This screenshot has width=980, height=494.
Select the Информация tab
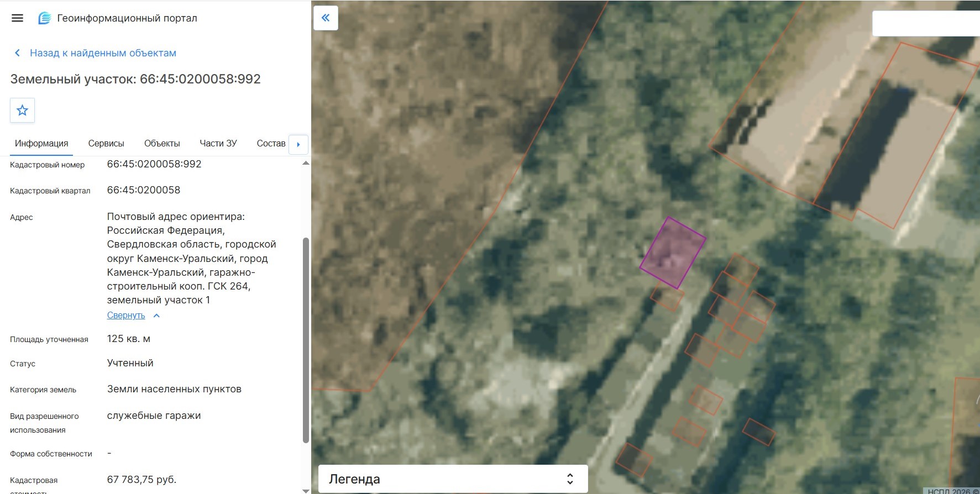[x=41, y=143]
